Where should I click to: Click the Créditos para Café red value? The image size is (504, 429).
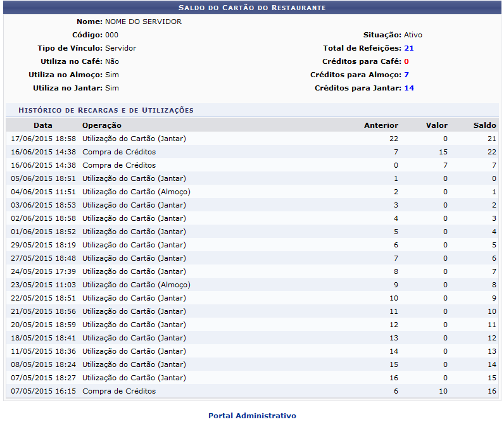pyautogui.click(x=406, y=61)
